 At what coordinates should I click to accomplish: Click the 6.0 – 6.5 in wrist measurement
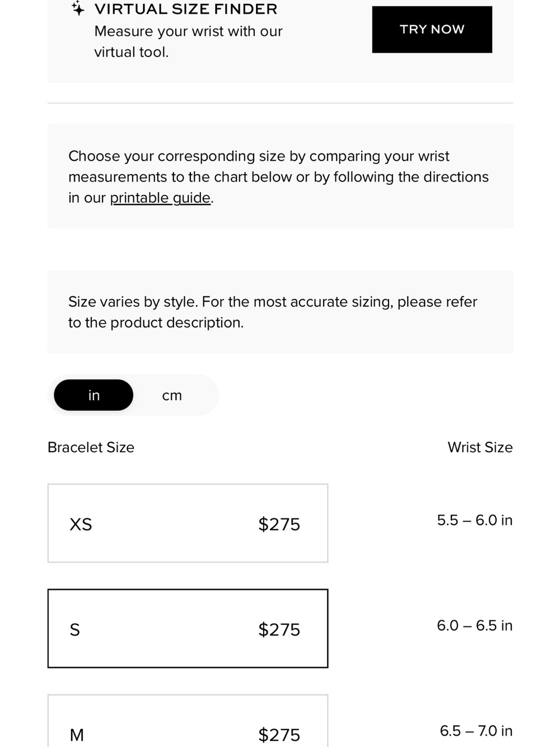pyautogui.click(x=475, y=625)
